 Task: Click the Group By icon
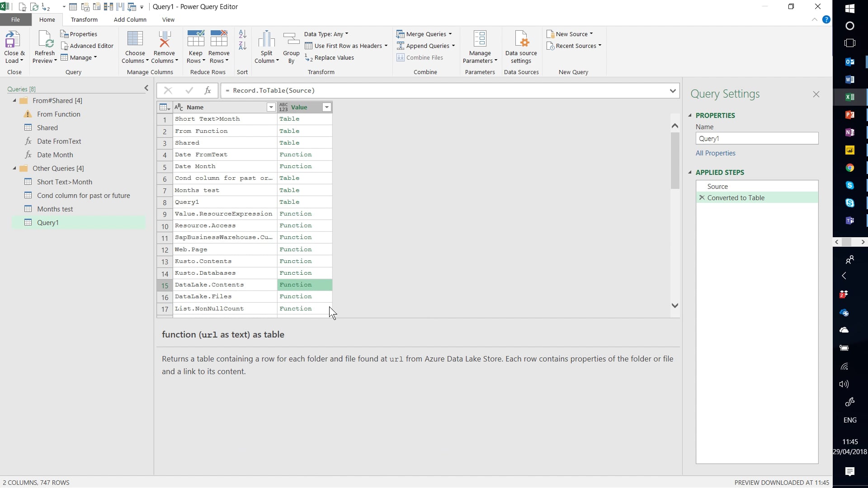tap(291, 39)
